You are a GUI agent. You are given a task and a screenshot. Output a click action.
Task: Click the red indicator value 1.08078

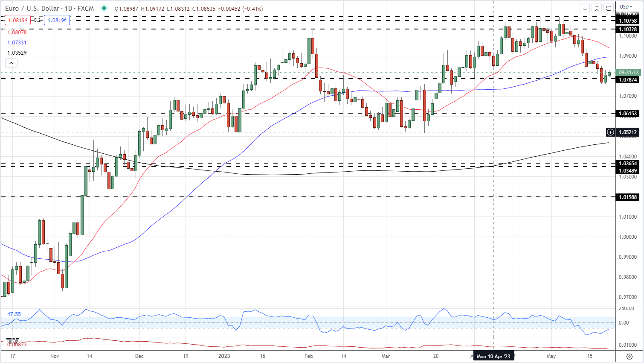coord(17,32)
